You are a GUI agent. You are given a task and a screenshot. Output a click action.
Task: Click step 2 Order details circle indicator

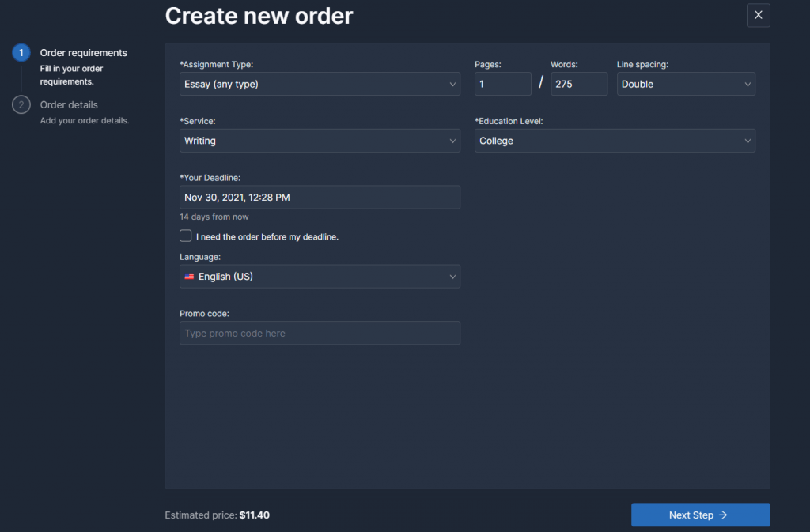pyautogui.click(x=21, y=104)
